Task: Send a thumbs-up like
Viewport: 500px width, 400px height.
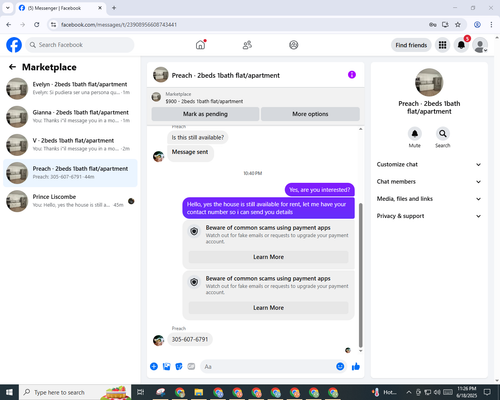Action: coord(356,367)
